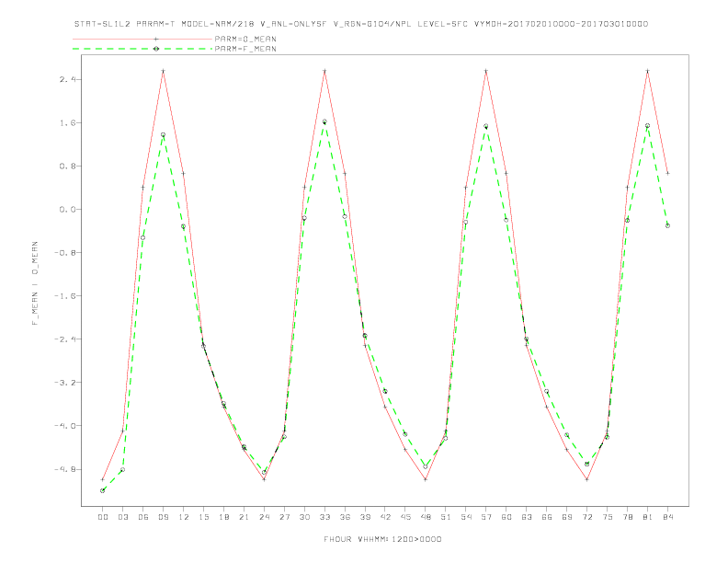Viewport: 728px width, 563px height.
Task: Click the x-axis tick label 81
Action: coord(648,517)
